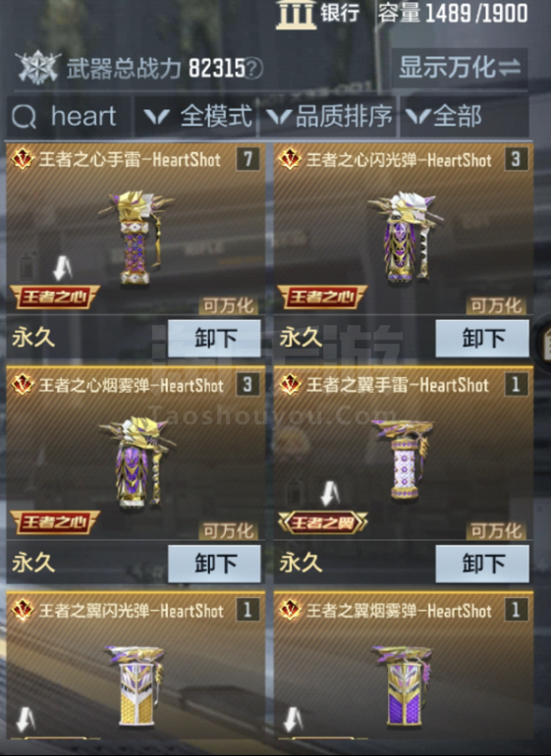
Task: Select the 王者之心手雷 grenade image
Action: tap(137, 237)
